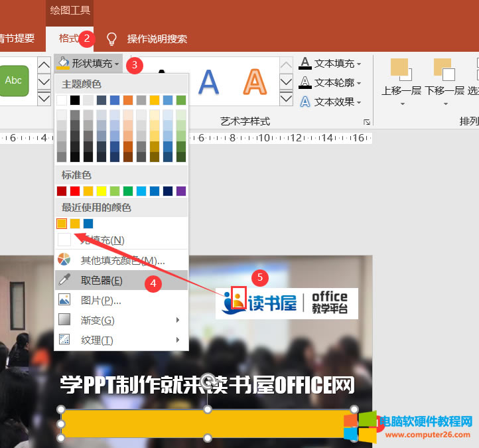Expand the WordArt styles gallery

[286, 99]
